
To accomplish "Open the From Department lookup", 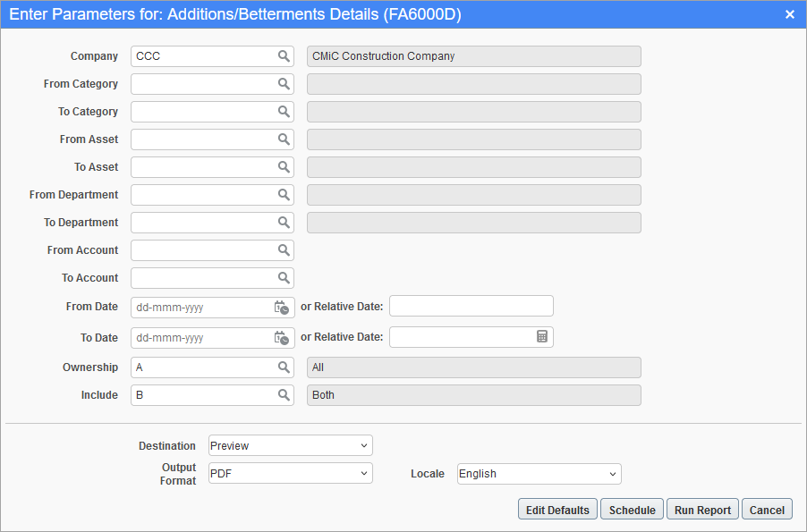I will click(x=285, y=194).
